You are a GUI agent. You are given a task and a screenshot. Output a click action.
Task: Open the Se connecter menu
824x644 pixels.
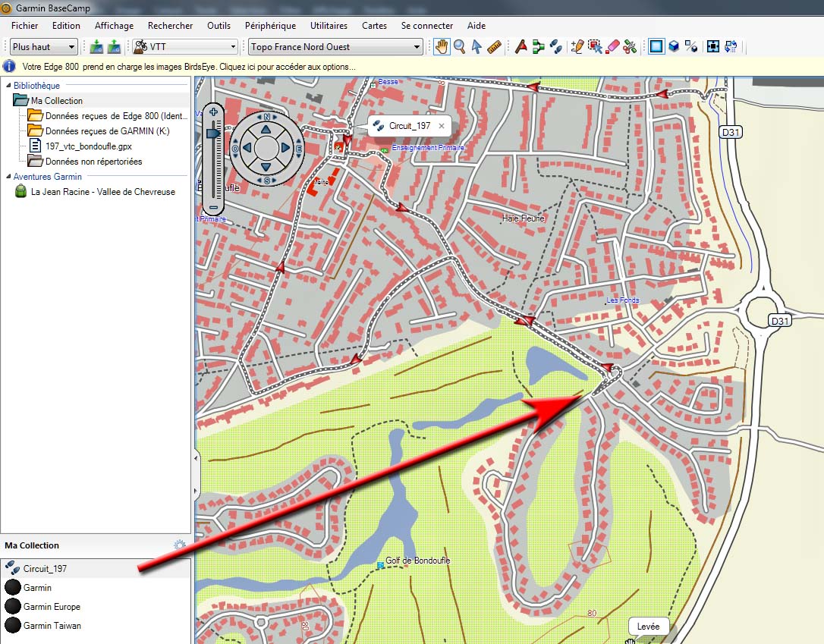[426, 25]
